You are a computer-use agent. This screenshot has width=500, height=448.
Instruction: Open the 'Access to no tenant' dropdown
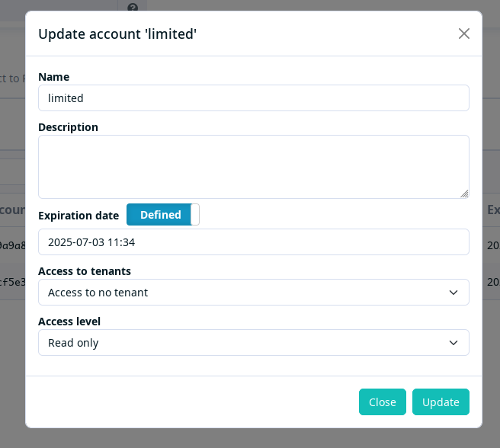pos(254,293)
